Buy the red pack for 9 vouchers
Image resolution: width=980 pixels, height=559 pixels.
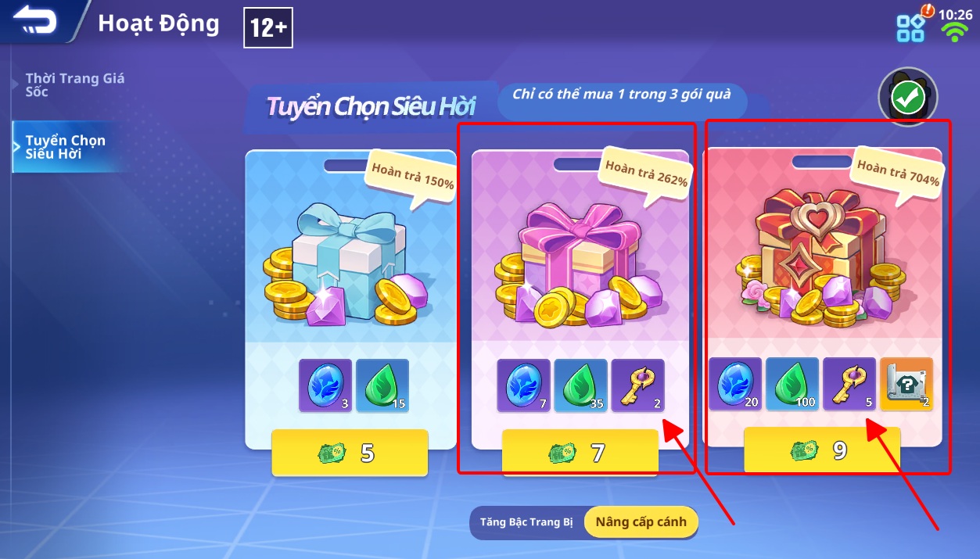(821, 450)
